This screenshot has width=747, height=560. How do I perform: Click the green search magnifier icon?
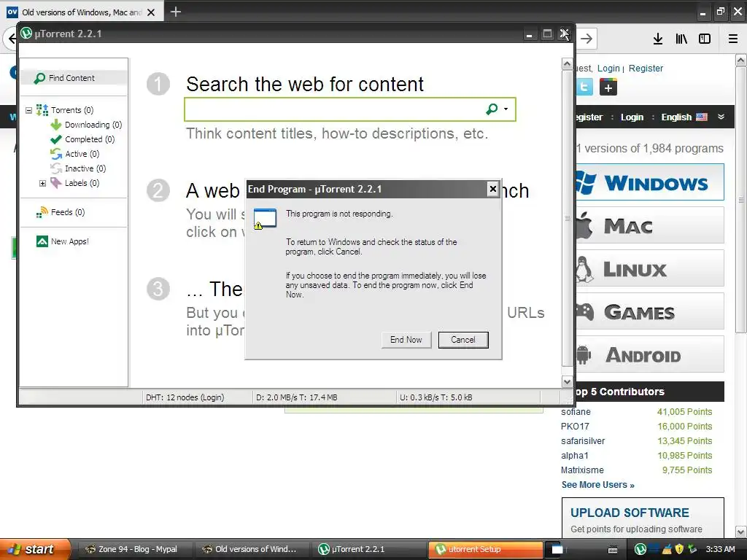pos(492,109)
